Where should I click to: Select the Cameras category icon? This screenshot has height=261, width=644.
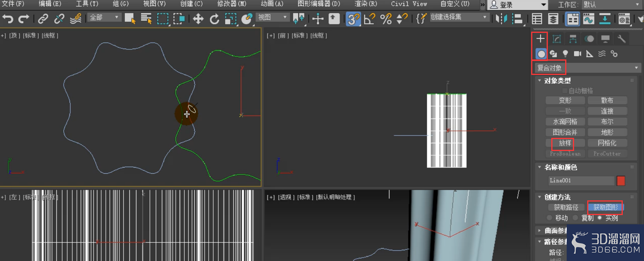[x=578, y=54]
